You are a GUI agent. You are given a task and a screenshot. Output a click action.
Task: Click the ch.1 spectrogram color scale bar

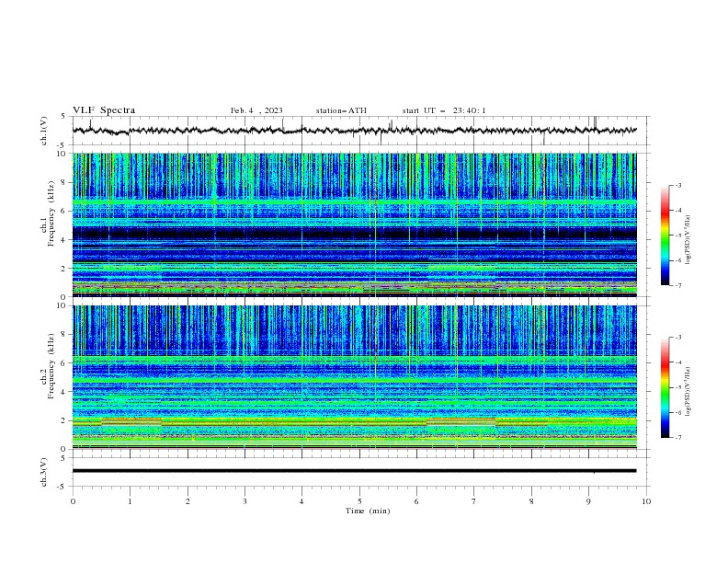click(665, 236)
